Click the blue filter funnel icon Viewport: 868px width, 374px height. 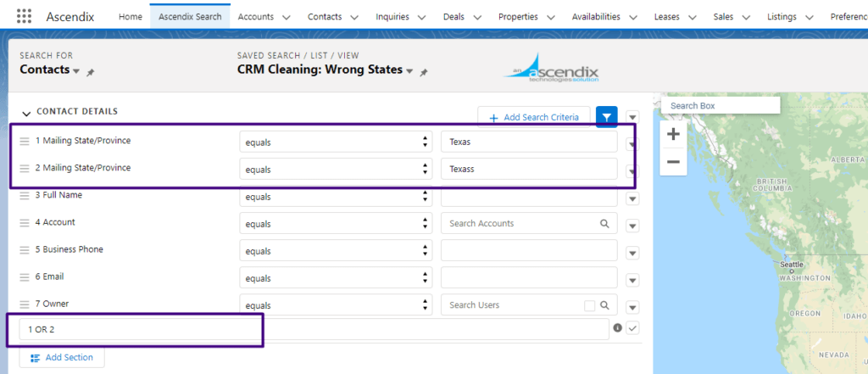point(606,117)
